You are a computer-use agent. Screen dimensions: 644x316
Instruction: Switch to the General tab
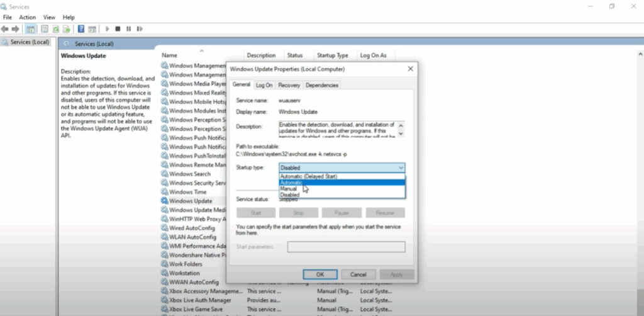[241, 84]
